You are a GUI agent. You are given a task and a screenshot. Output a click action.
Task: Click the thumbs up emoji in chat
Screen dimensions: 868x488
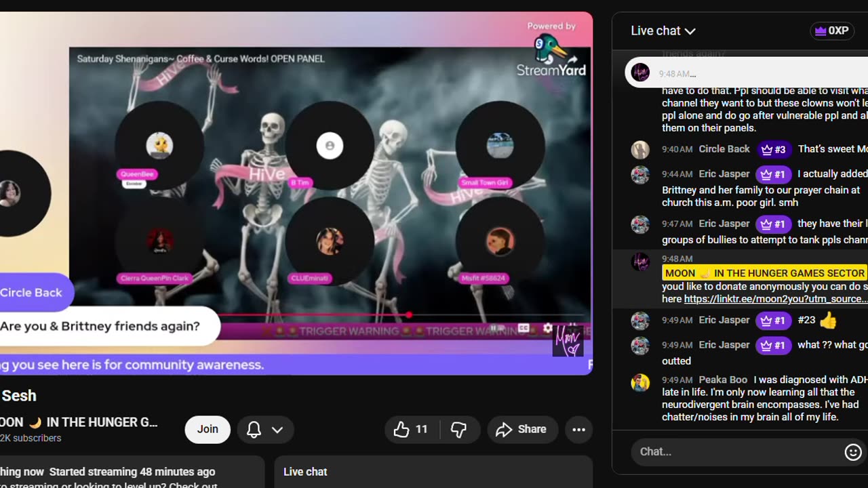[x=828, y=321]
